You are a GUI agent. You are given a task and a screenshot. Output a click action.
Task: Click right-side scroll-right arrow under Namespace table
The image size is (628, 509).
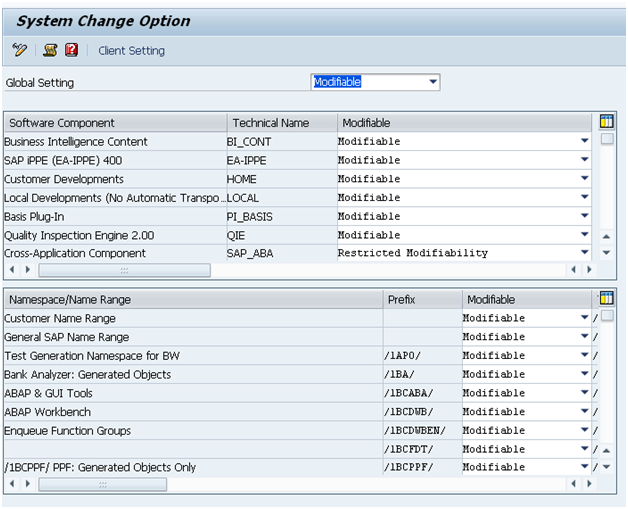pos(589,484)
